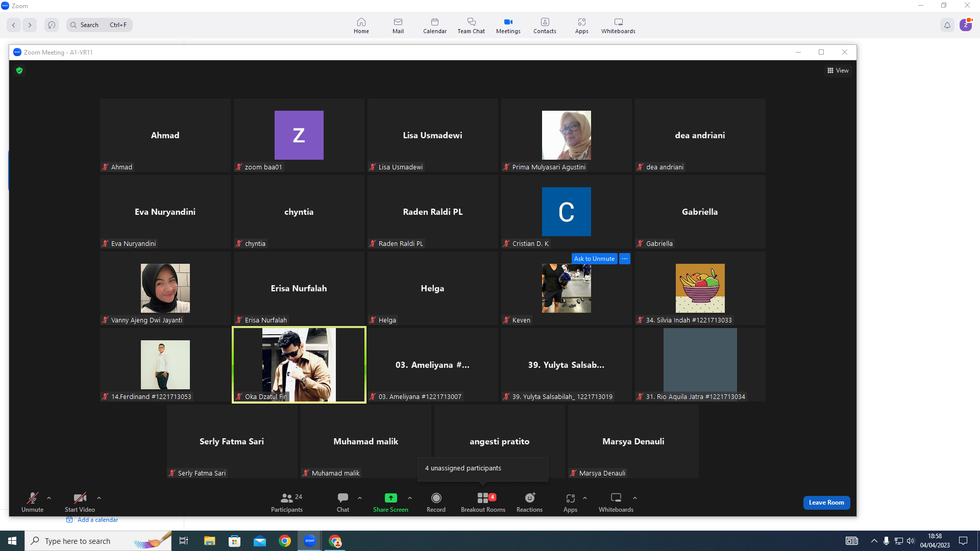Select Oka Dzatul Fin's video tile

(299, 365)
